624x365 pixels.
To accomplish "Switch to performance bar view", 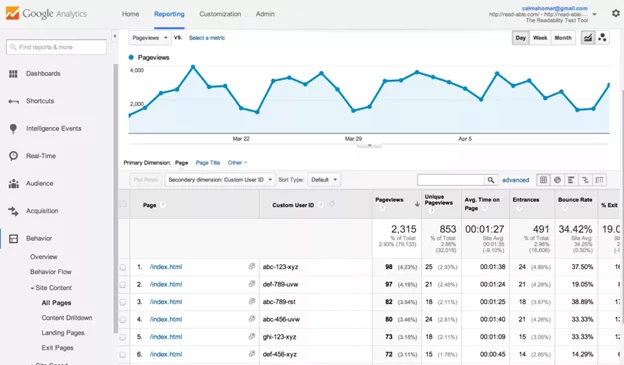I will pyautogui.click(x=571, y=180).
